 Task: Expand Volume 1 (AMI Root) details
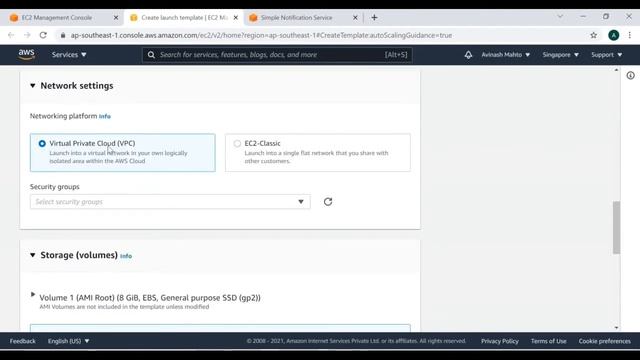(x=33, y=294)
